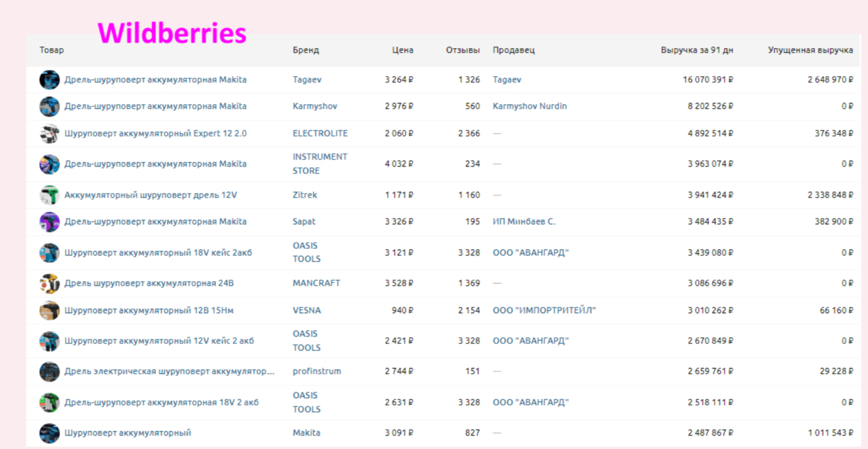Open seller Karmyshov Nurdin
This screenshot has width=868, height=449.
pyautogui.click(x=530, y=106)
